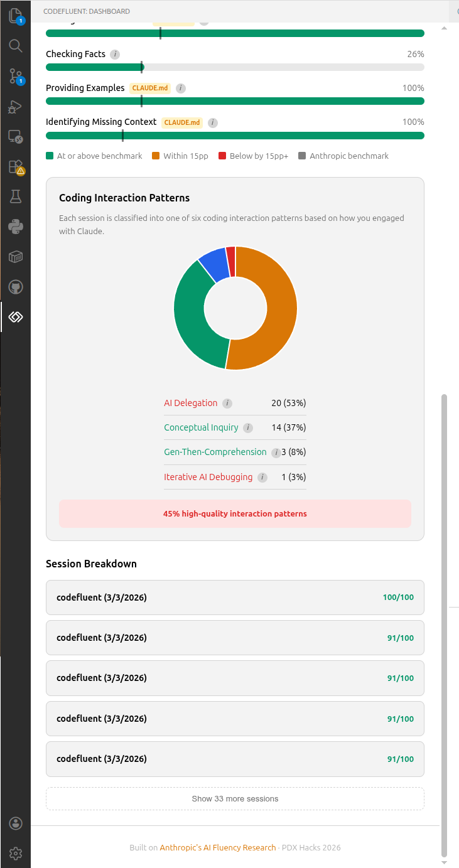This screenshot has width=459, height=868.
Task: Expand the codefluent session scored 100/100
Action: pos(235,597)
